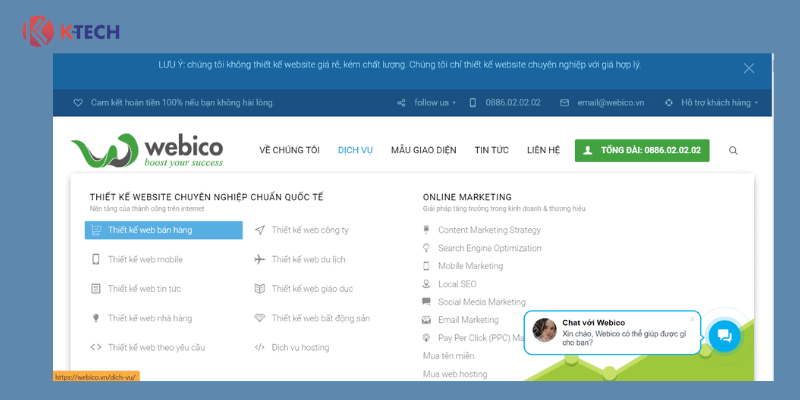Click the email@webico.vn link
The image size is (800, 400).
(611, 103)
